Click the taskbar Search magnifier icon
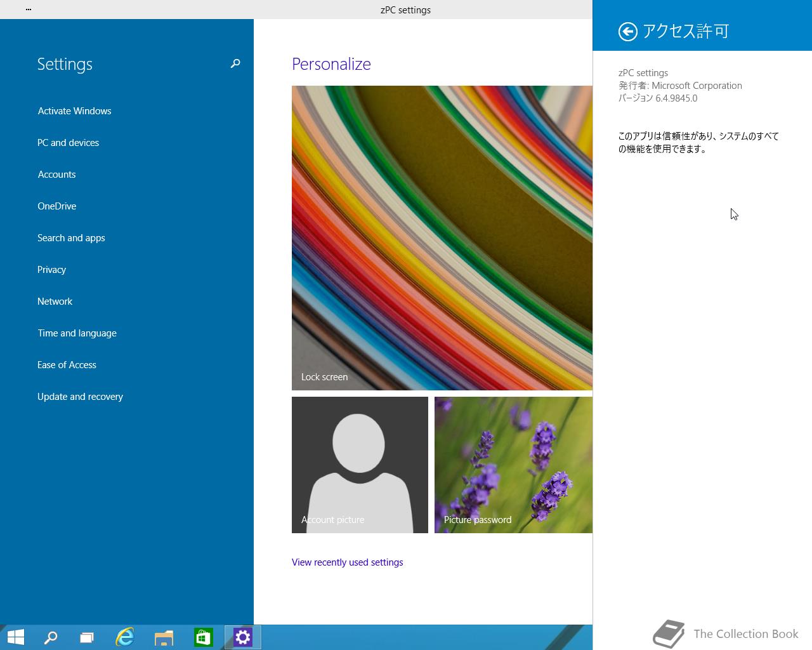The image size is (812, 650). (x=51, y=637)
